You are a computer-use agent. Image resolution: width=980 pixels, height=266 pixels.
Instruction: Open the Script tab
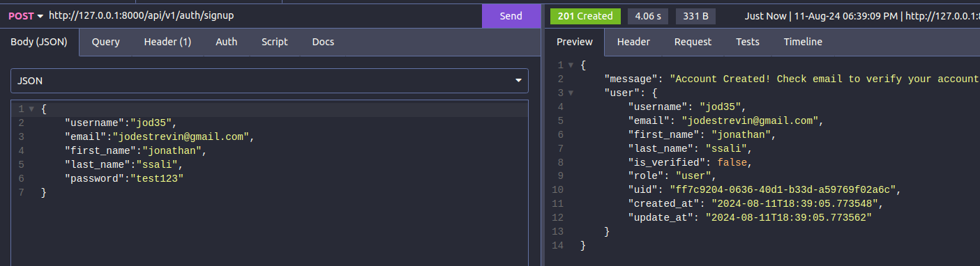click(x=274, y=42)
